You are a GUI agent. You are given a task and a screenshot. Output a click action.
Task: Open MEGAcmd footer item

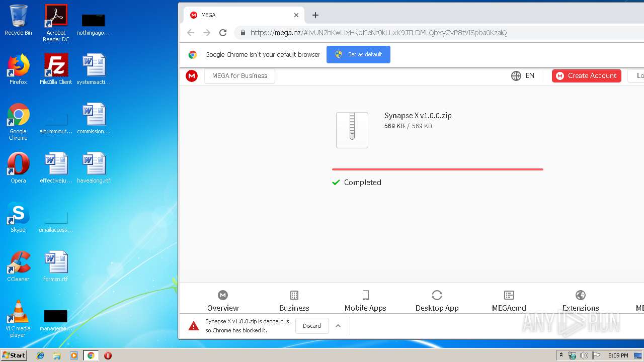click(x=509, y=301)
